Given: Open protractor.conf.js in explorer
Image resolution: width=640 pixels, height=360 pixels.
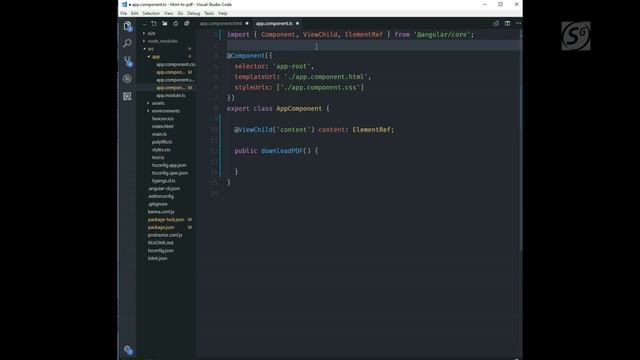Looking at the screenshot, I should [165, 235].
